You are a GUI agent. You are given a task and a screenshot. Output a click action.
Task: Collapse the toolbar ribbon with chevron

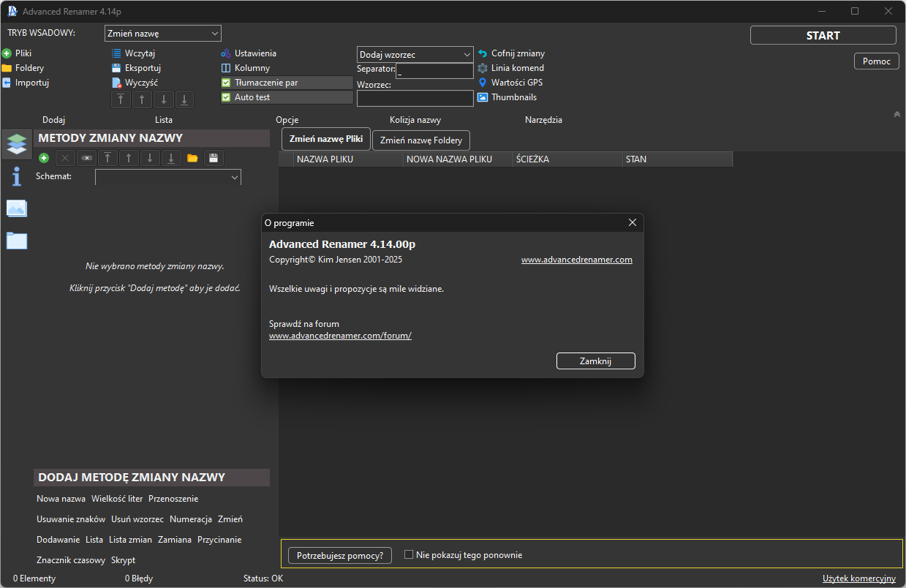pyautogui.click(x=897, y=114)
